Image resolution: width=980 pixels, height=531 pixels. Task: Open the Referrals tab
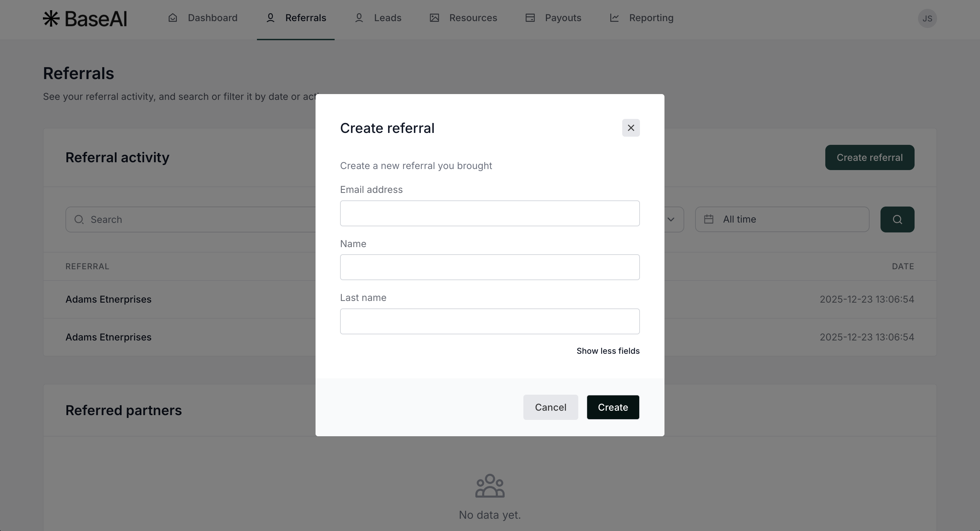click(295, 18)
